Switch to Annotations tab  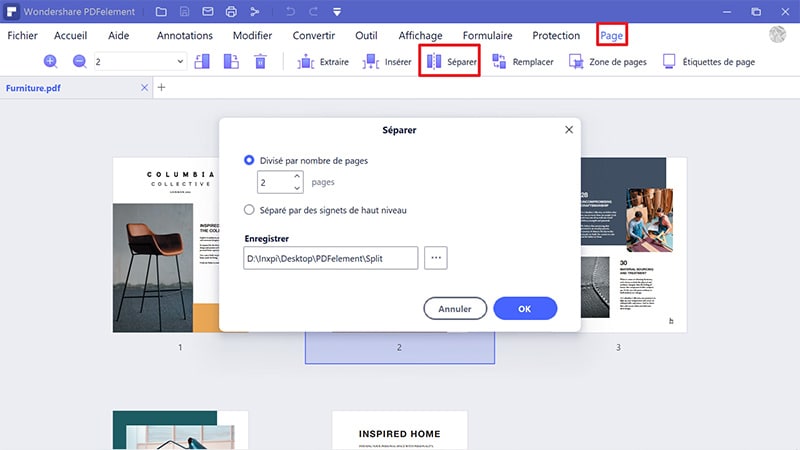185,36
